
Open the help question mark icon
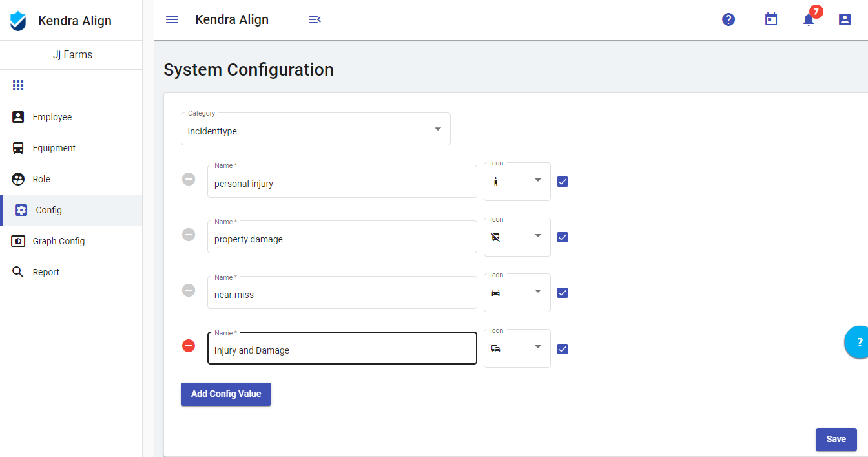coord(728,19)
